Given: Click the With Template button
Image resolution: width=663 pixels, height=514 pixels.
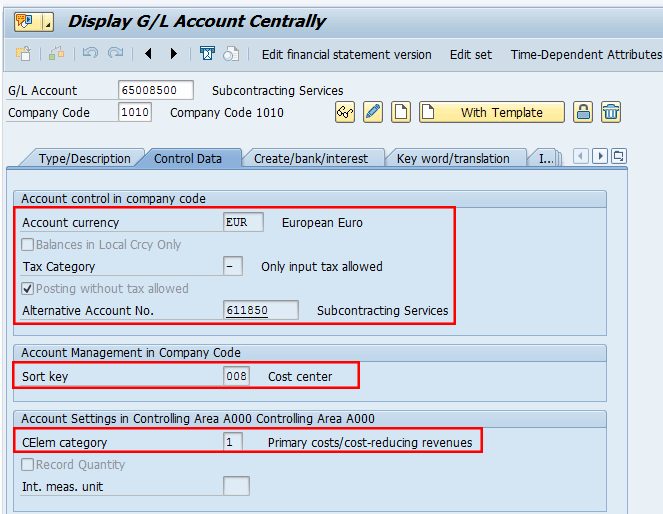Looking at the screenshot, I should (x=491, y=112).
